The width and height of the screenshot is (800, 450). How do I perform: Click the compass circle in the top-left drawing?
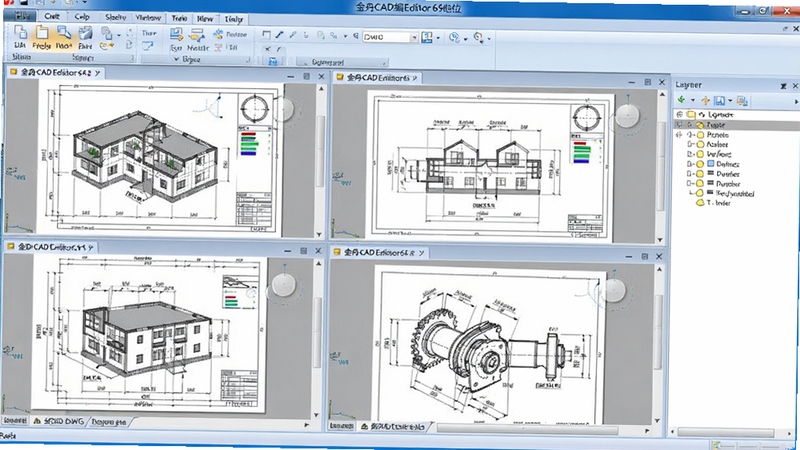point(255,108)
